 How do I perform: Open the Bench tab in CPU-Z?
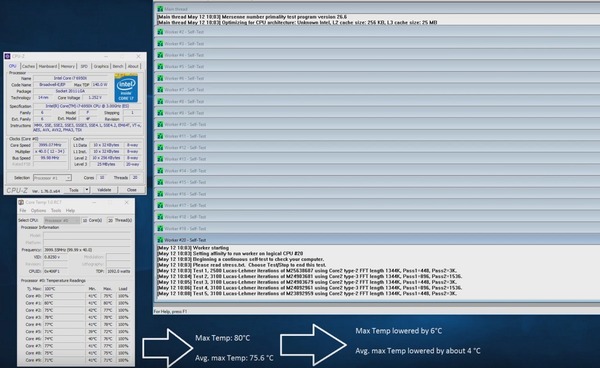pyautogui.click(x=118, y=66)
